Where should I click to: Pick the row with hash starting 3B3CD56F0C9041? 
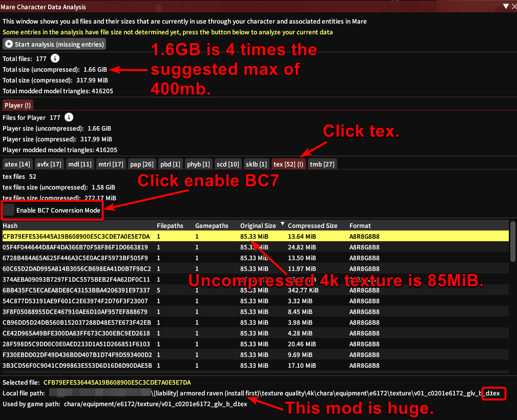[76, 366]
